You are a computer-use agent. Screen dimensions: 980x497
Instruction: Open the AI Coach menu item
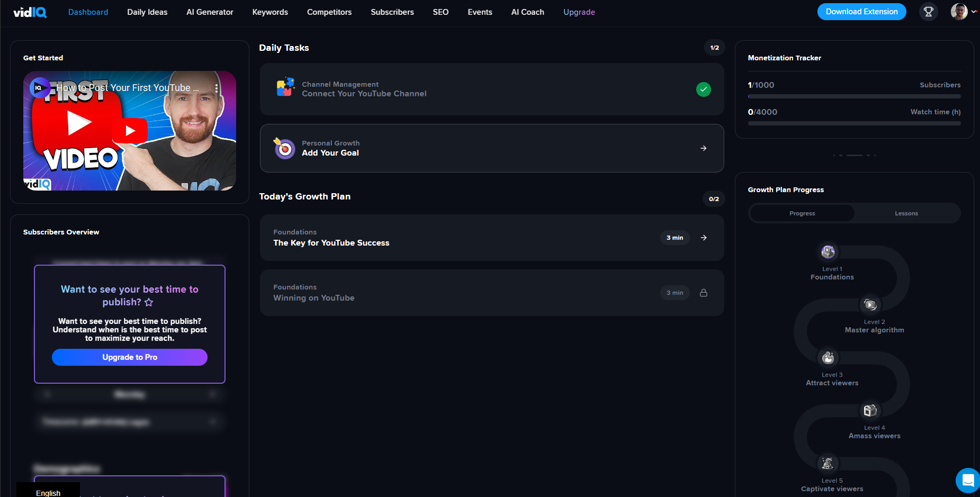click(x=527, y=12)
